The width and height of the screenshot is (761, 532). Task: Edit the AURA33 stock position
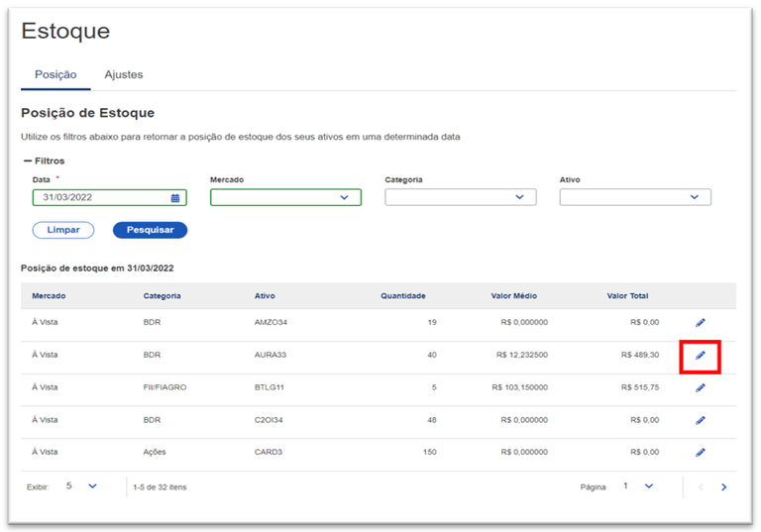(x=700, y=355)
